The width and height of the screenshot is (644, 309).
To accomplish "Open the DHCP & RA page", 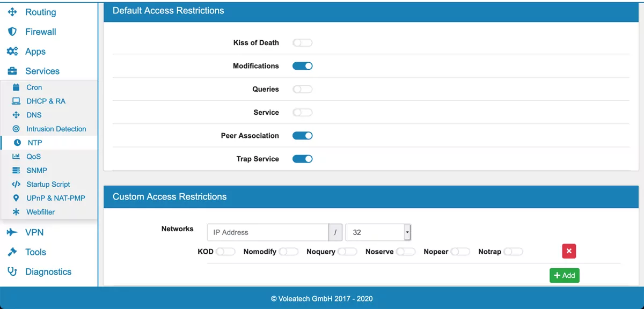I will (x=46, y=101).
